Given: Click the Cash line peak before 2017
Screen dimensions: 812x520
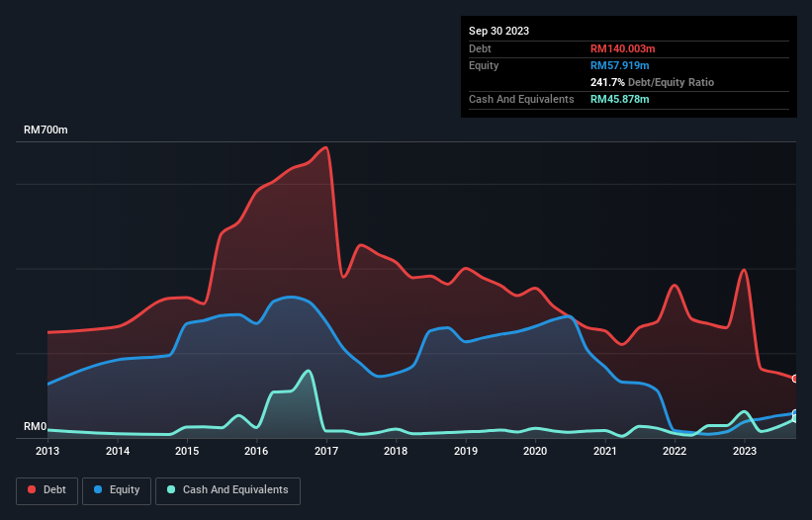Looking at the screenshot, I should point(309,371).
